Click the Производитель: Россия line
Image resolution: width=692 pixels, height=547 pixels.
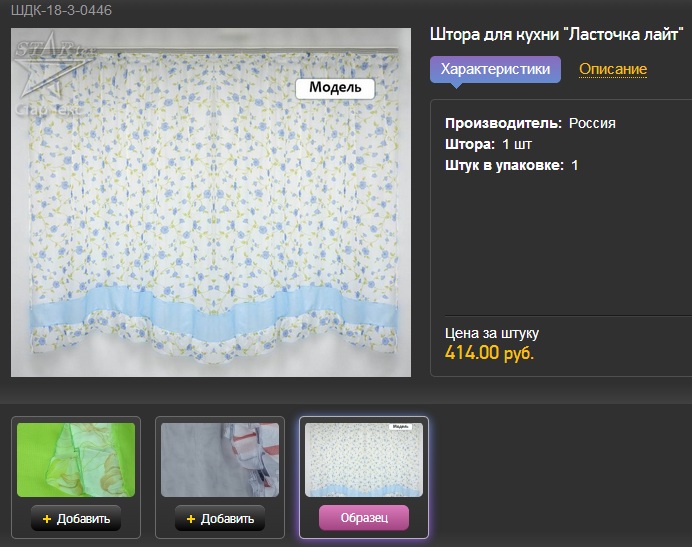[530, 123]
